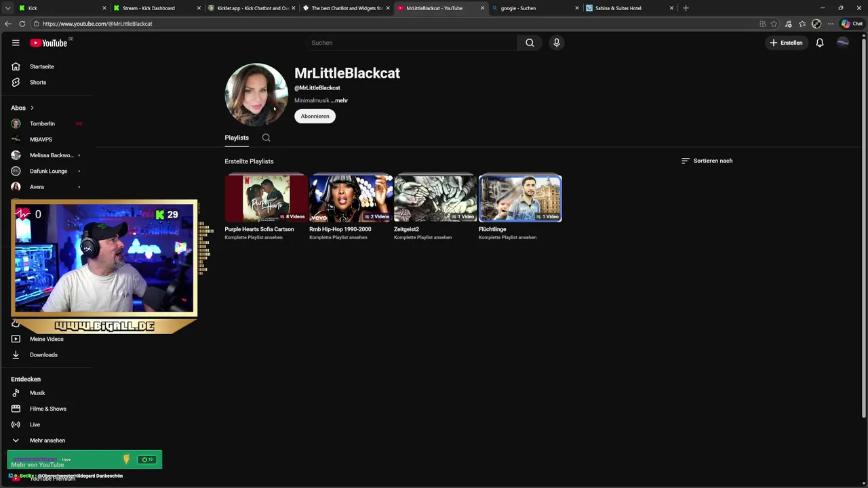The height and width of the screenshot is (488, 868).
Task: Open Rmb Hip-Hop 1990-2000 playlist thumbnail
Action: click(x=351, y=198)
